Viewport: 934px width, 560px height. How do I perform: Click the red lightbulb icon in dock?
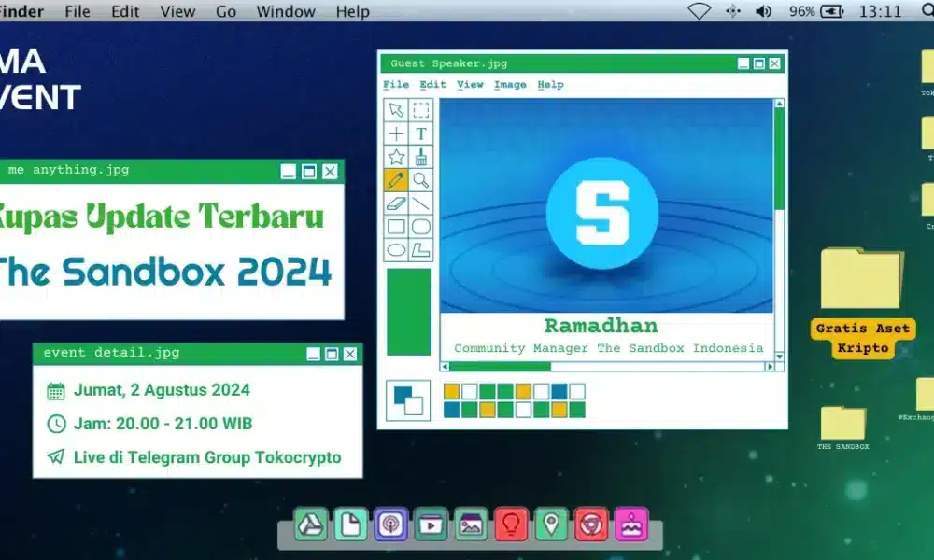point(511,525)
